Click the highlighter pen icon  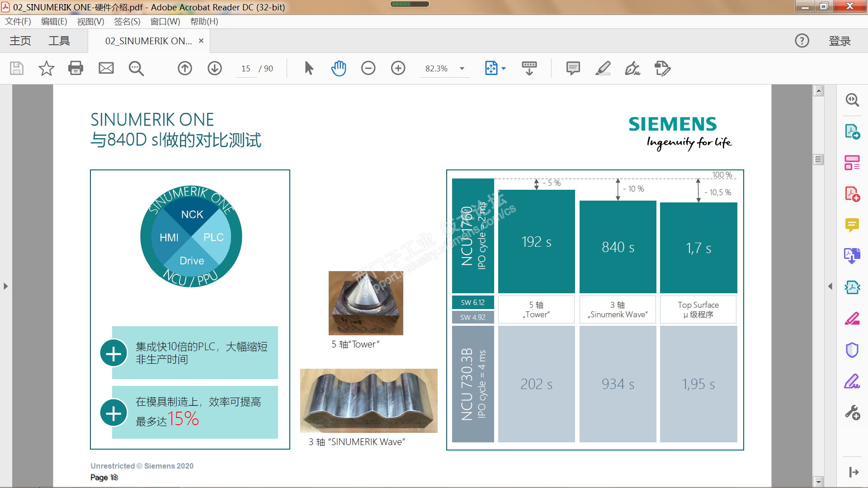point(603,68)
